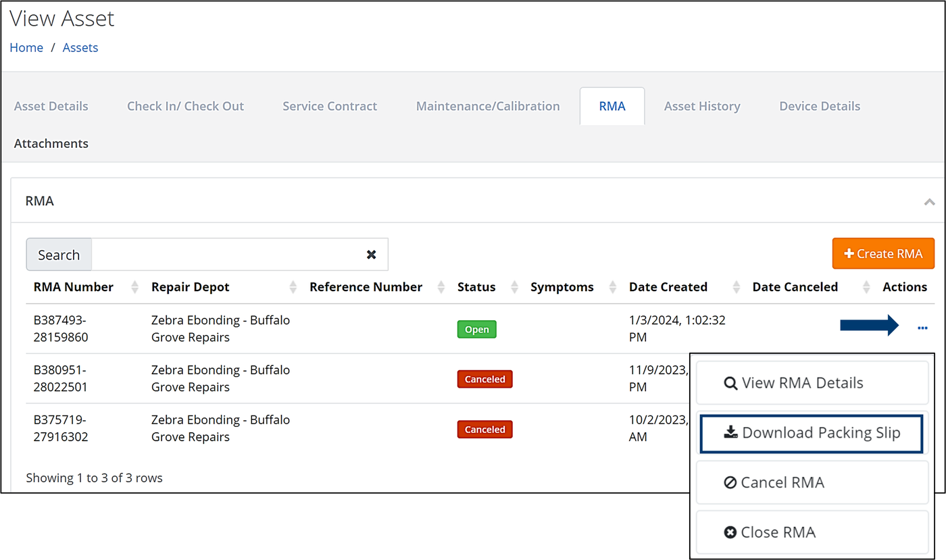
Task: Collapse the RMA panel with the chevron
Action: (x=929, y=201)
